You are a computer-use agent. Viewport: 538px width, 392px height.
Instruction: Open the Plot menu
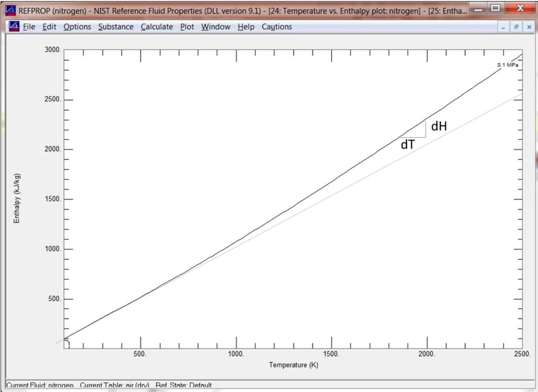pos(187,27)
